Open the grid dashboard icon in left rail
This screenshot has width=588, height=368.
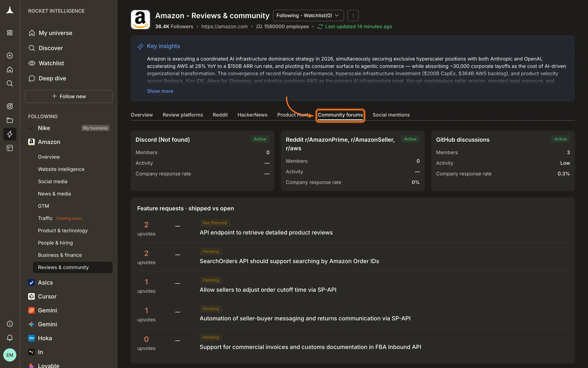click(10, 33)
